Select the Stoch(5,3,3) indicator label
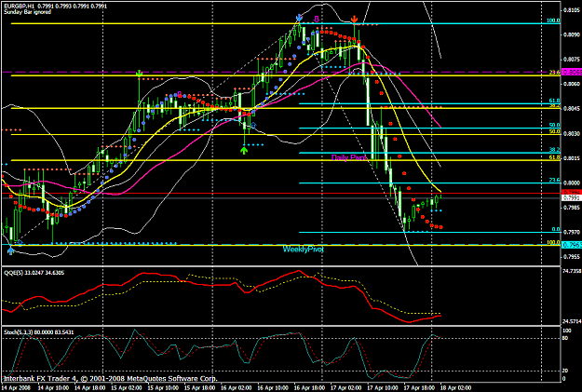Viewport: 582px width, 392px height. point(38,332)
